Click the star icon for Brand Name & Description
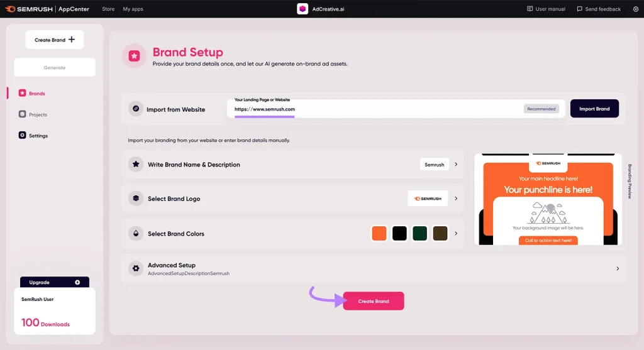Screen dimensions: 644x350 click(135, 165)
